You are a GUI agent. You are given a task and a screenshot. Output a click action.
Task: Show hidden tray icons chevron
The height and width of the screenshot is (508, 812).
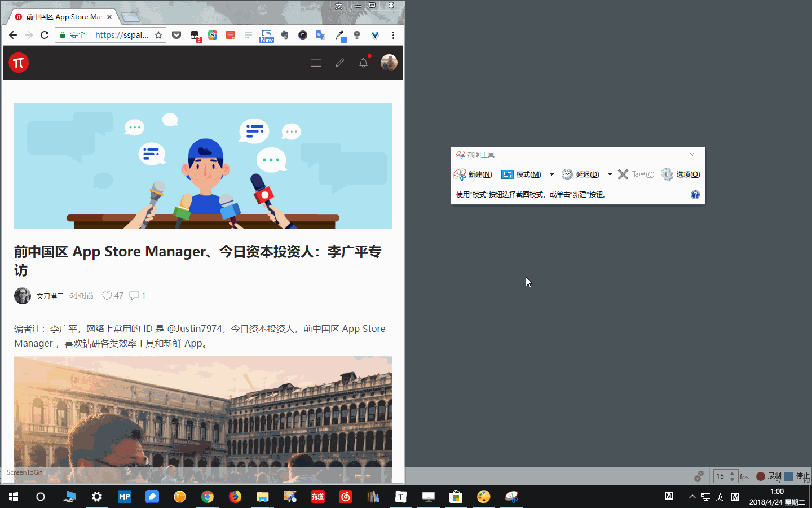pyautogui.click(x=692, y=497)
